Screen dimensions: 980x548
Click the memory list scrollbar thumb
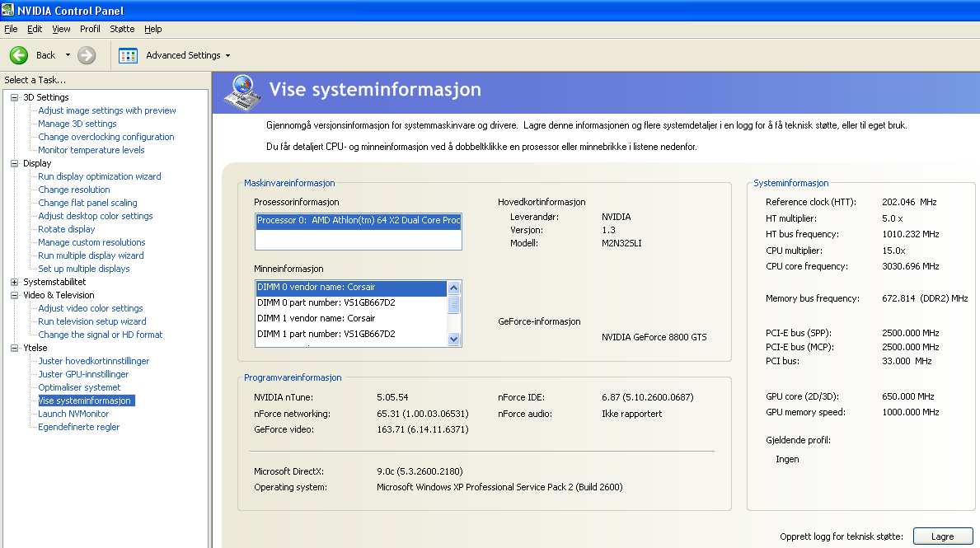tap(454, 304)
